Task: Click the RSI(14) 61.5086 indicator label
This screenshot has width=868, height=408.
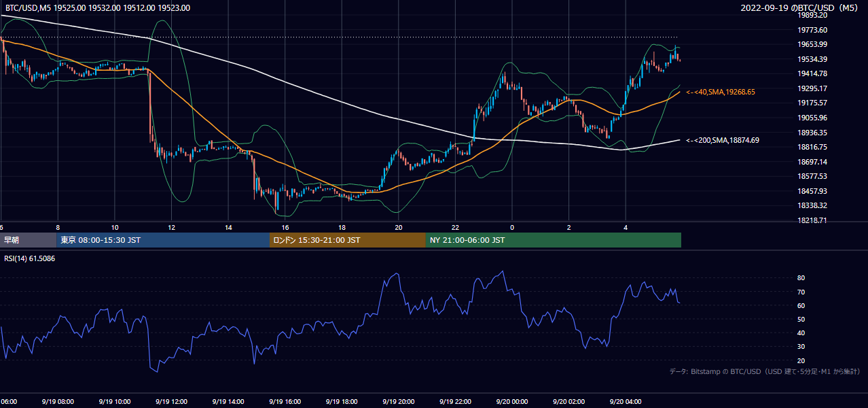Action: pyautogui.click(x=30, y=258)
